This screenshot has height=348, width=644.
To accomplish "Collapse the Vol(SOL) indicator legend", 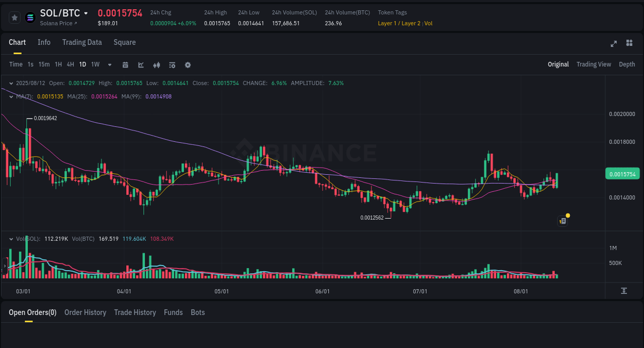I will (x=11, y=239).
